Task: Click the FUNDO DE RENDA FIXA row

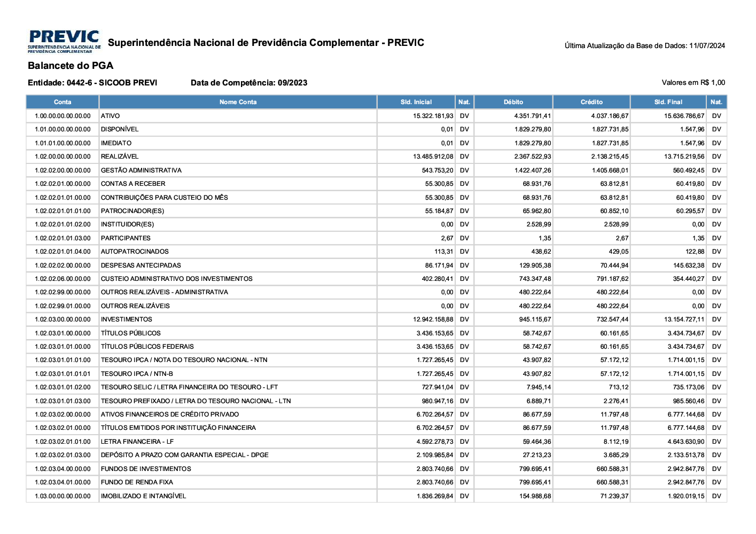Action: (x=137, y=482)
